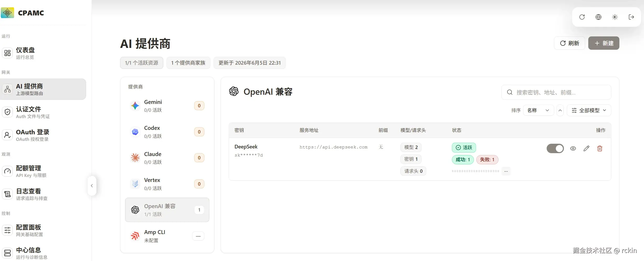Screen dimensions: 644x261
Task: Click the Amp CLI dash badge
Action: pos(198,236)
